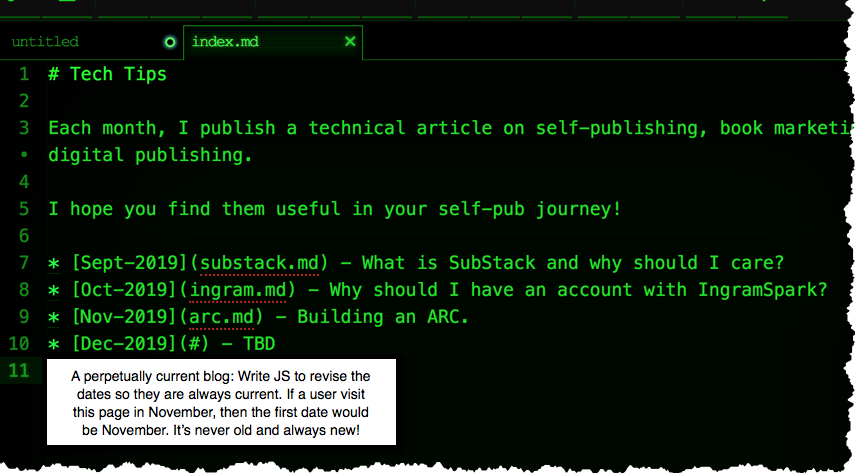Place the cursor in the '# Tech Tips' heading
The height and width of the screenshot is (473, 855).
[x=107, y=74]
